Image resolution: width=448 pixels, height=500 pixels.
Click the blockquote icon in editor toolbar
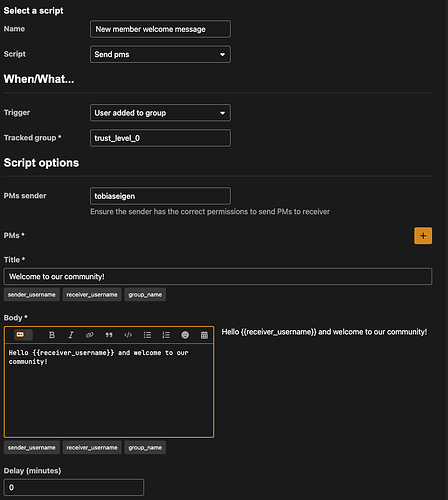[109, 335]
